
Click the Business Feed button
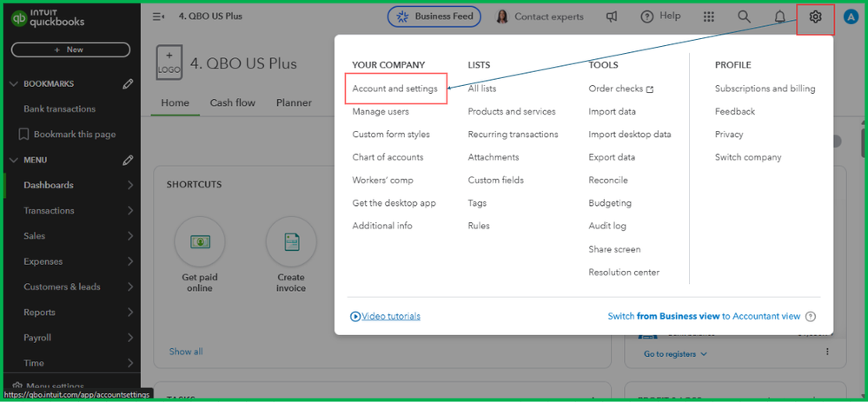click(x=434, y=16)
